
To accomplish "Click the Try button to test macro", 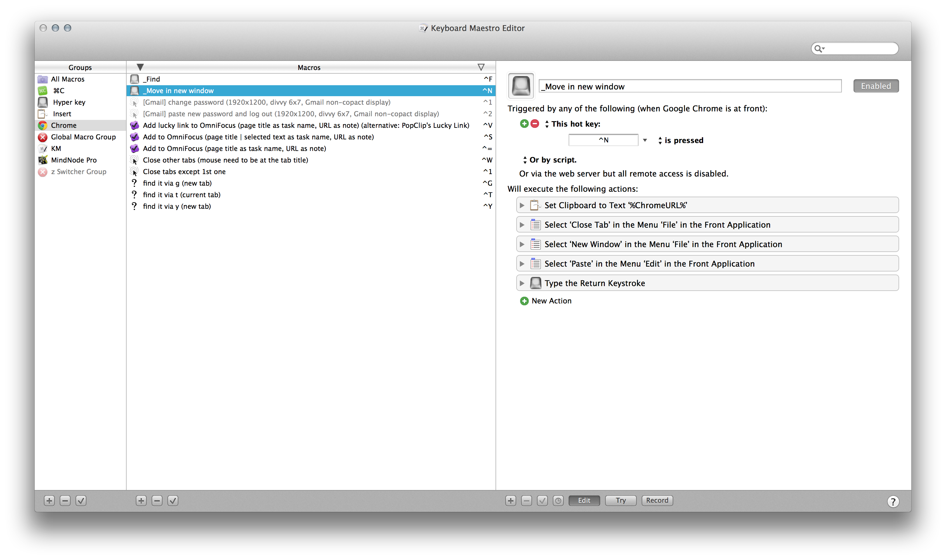I will coord(620,500).
